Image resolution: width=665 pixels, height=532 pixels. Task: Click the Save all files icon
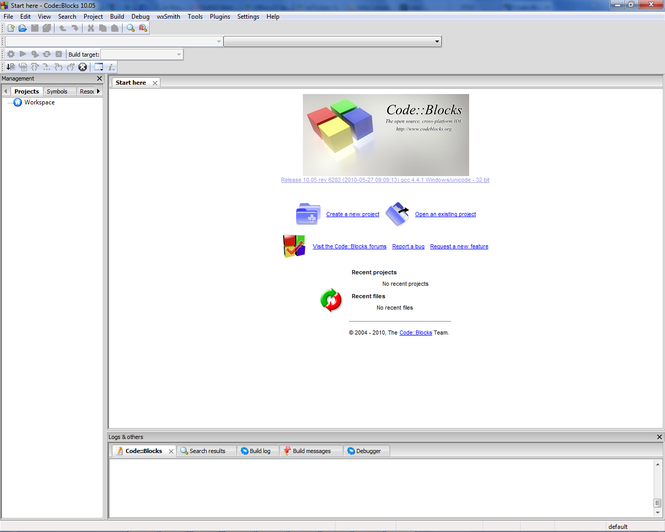point(47,28)
